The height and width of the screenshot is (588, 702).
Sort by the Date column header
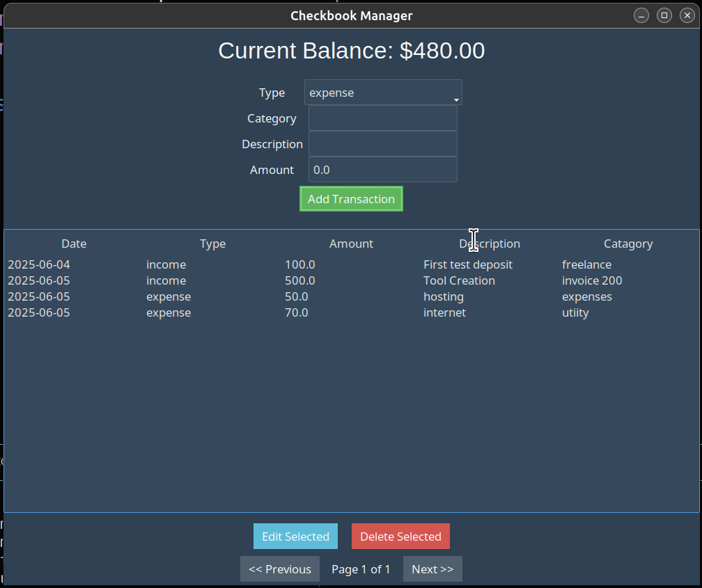coord(74,244)
